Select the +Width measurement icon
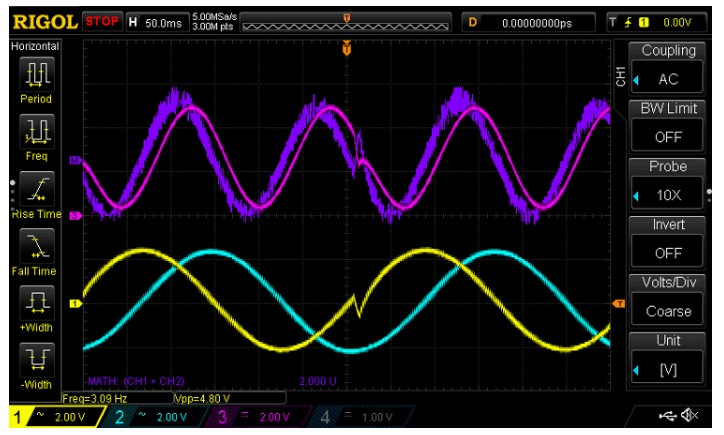 tap(34, 301)
